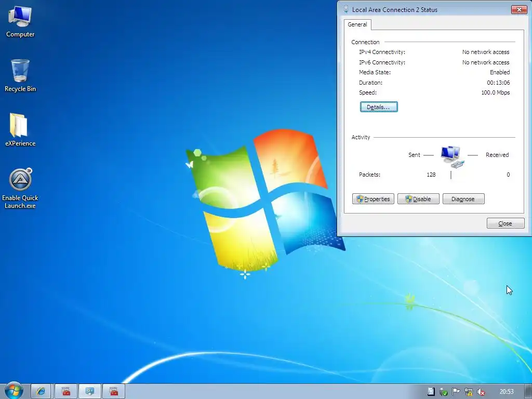The width and height of the screenshot is (532, 399).
Task: Click the IPv6 Connectivity "No network access" value
Action: coord(486,62)
